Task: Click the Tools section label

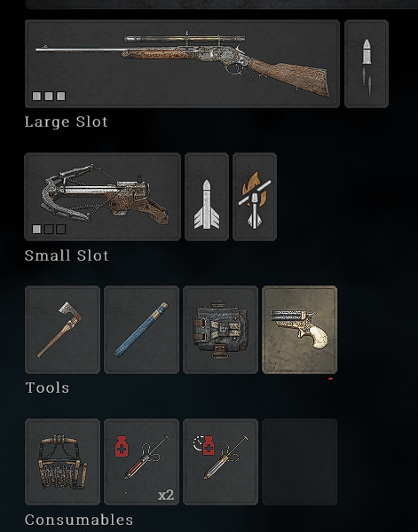Action: tap(48, 387)
